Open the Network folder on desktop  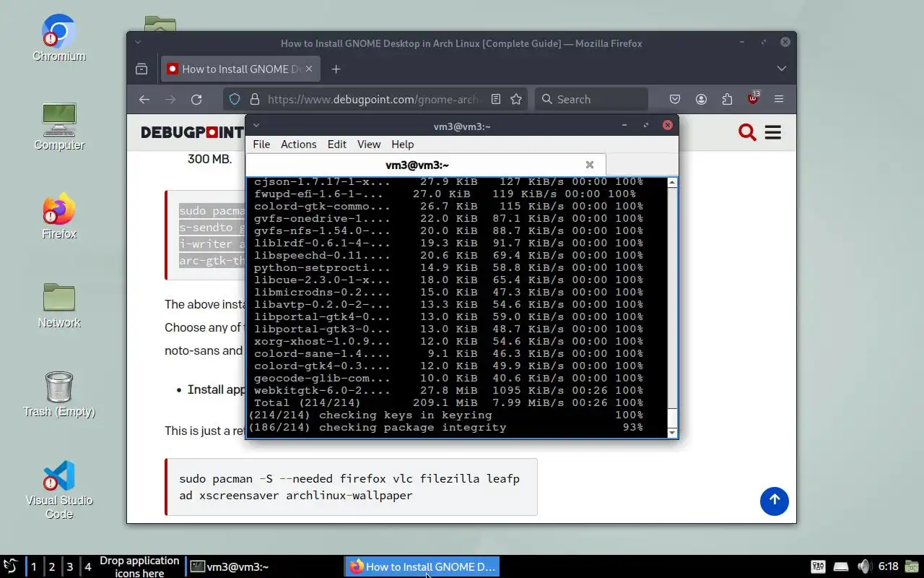58,305
